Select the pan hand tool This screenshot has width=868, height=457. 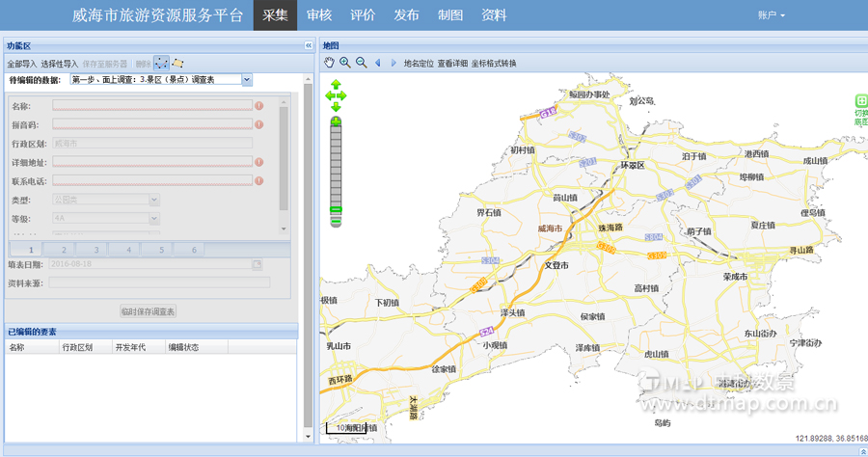coord(330,63)
